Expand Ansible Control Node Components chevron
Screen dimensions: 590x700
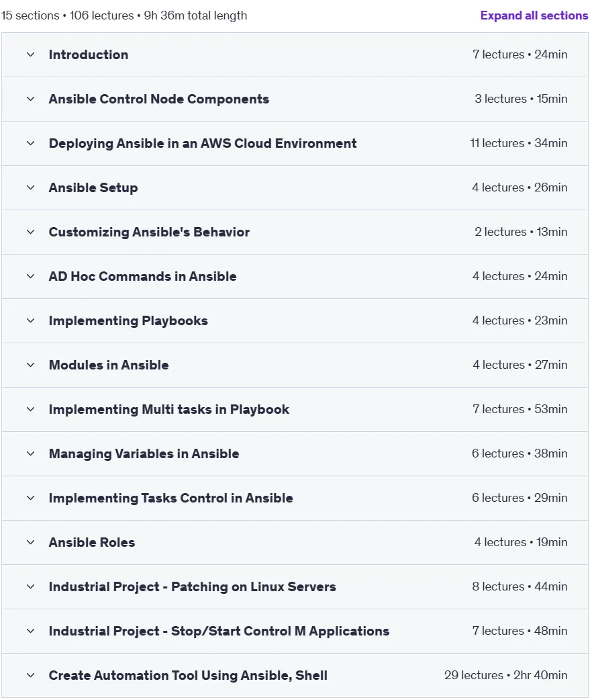click(31, 99)
